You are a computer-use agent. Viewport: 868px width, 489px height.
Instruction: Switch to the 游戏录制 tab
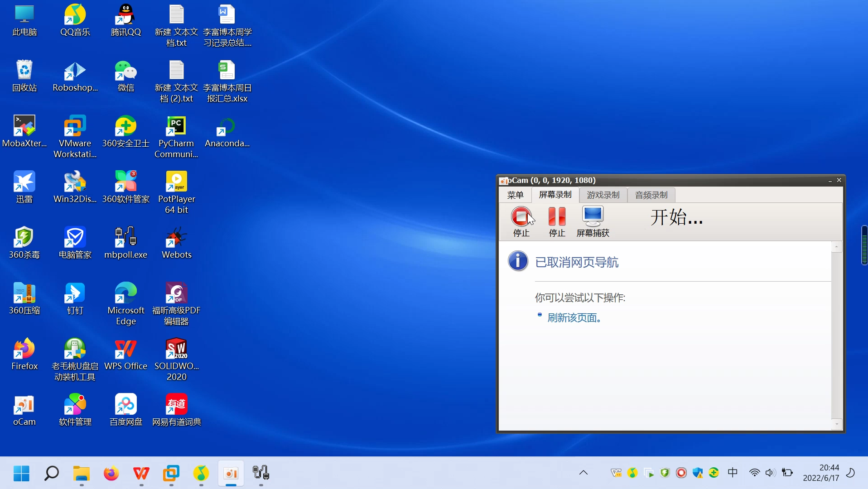click(603, 195)
